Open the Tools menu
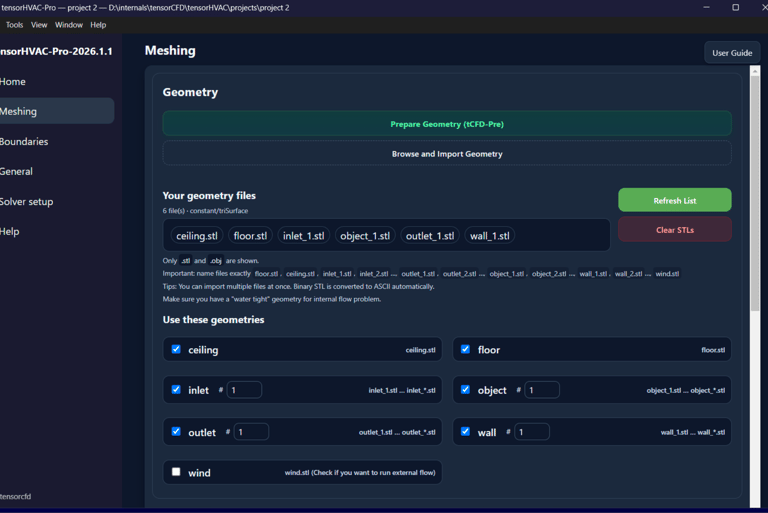The image size is (768, 513). point(14,25)
